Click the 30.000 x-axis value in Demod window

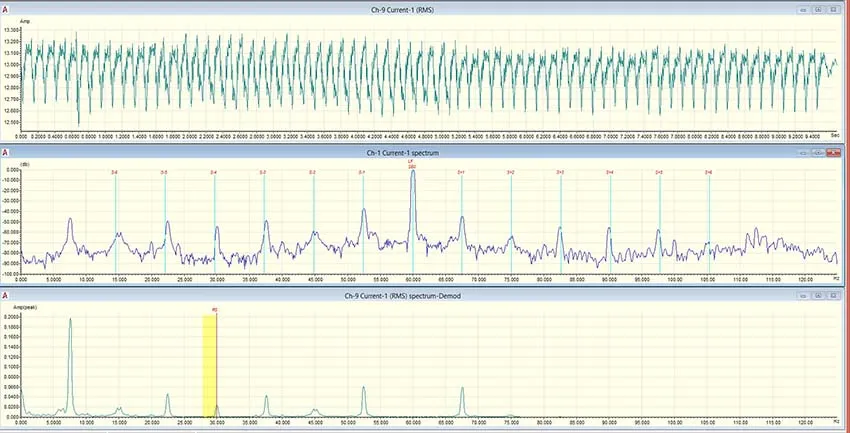click(x=217, y=422)
